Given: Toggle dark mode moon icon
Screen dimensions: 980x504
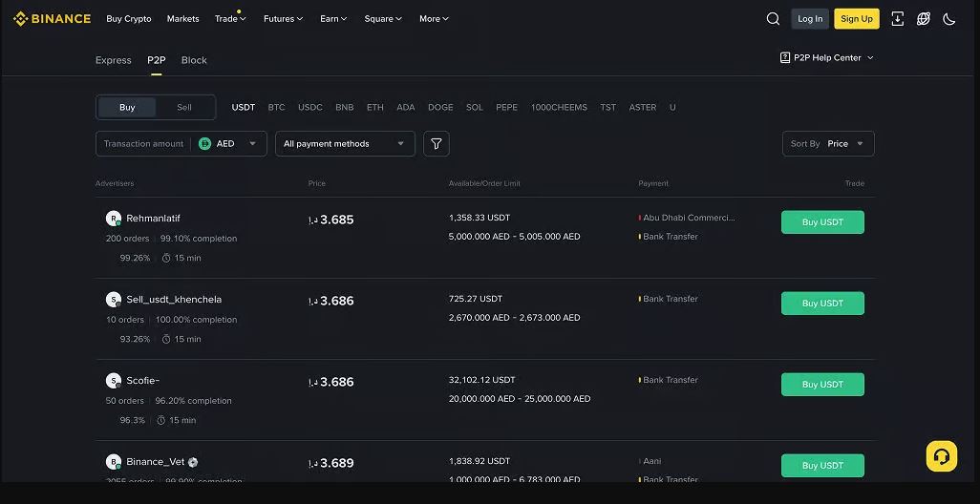Looking at the screenshot, I should (x=949, y=19).
